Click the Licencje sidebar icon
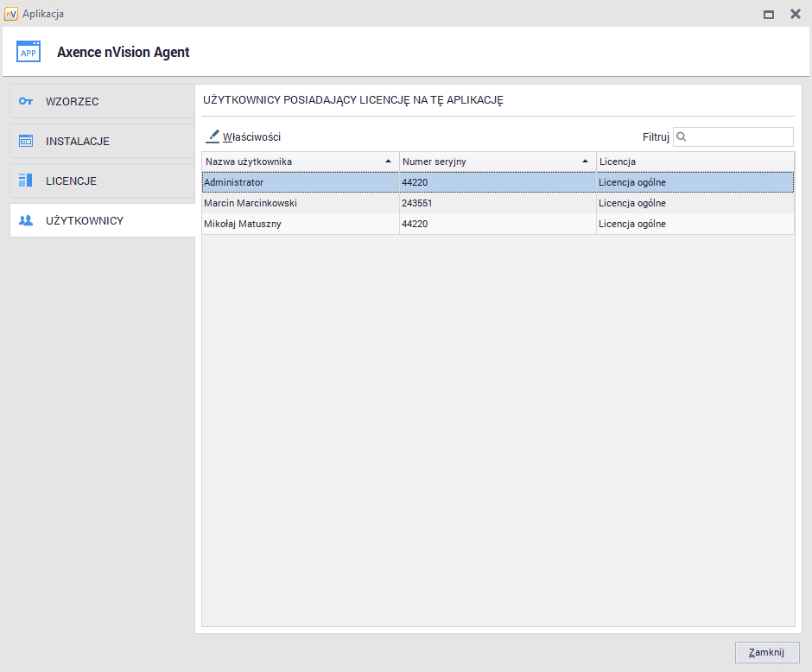Screen dimensions: 812x672 (x=26, y=181)
